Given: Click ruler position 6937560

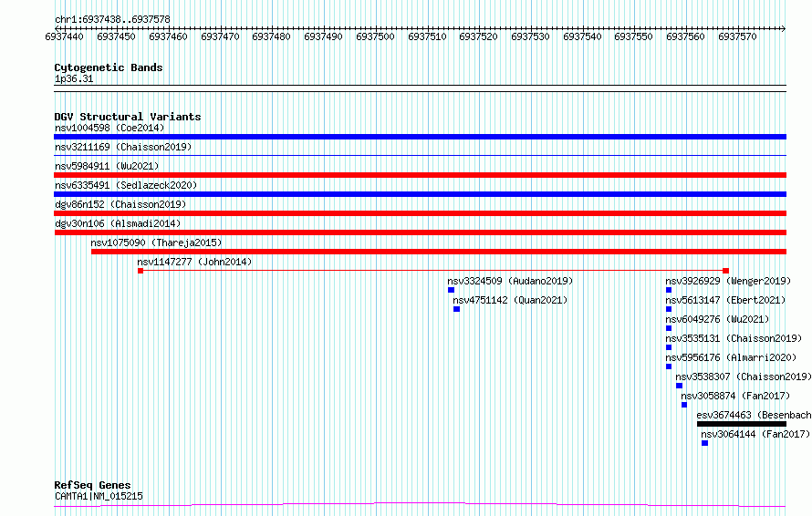Looking at the screenshot, I should point(686,36).
